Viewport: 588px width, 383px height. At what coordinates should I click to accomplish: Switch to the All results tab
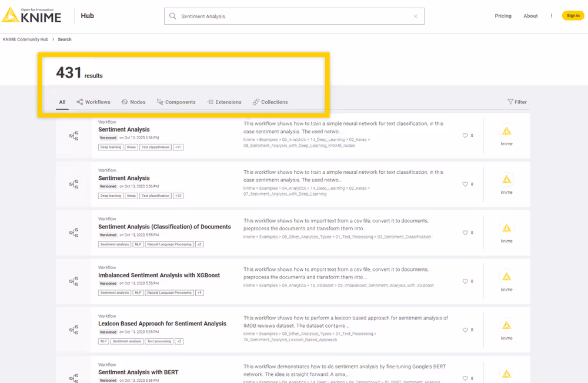coord(62,102)
